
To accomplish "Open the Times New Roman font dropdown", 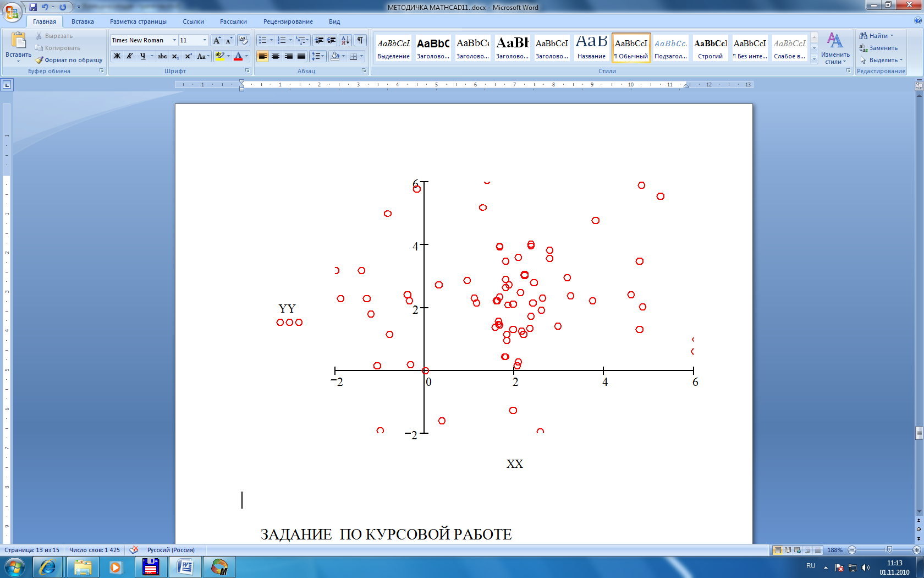I will pos(174,40).
